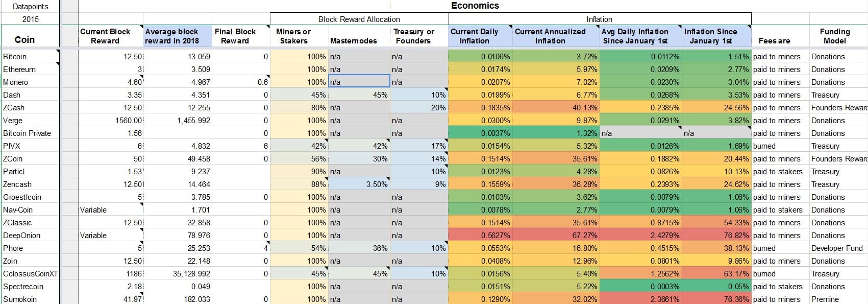The width and height of the screenshot is (868, 304).
Task: Select Nav-Coin Variable block reward cell
Action: coord(111,209)
